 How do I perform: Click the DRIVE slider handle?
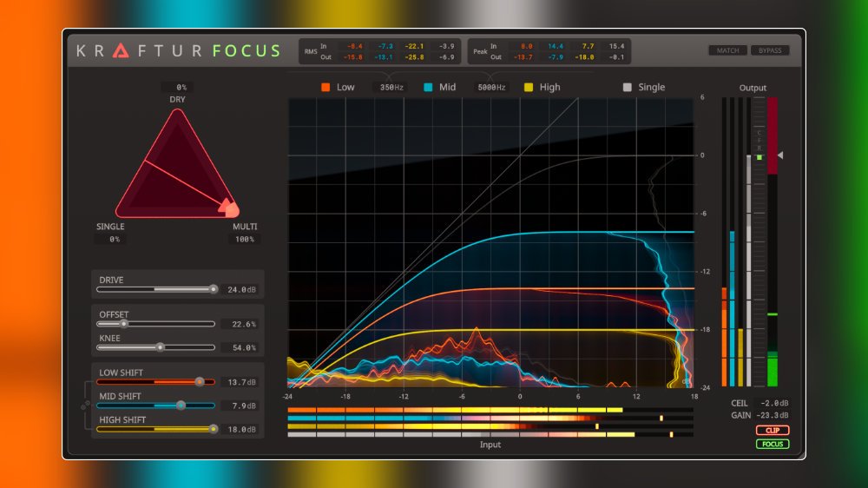click(214, 289)
